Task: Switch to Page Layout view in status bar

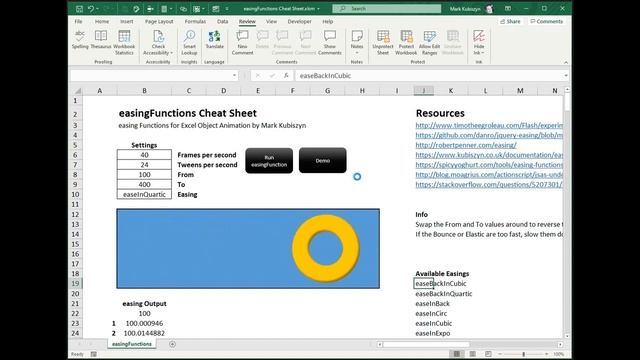Action: [x=472, y=354]
